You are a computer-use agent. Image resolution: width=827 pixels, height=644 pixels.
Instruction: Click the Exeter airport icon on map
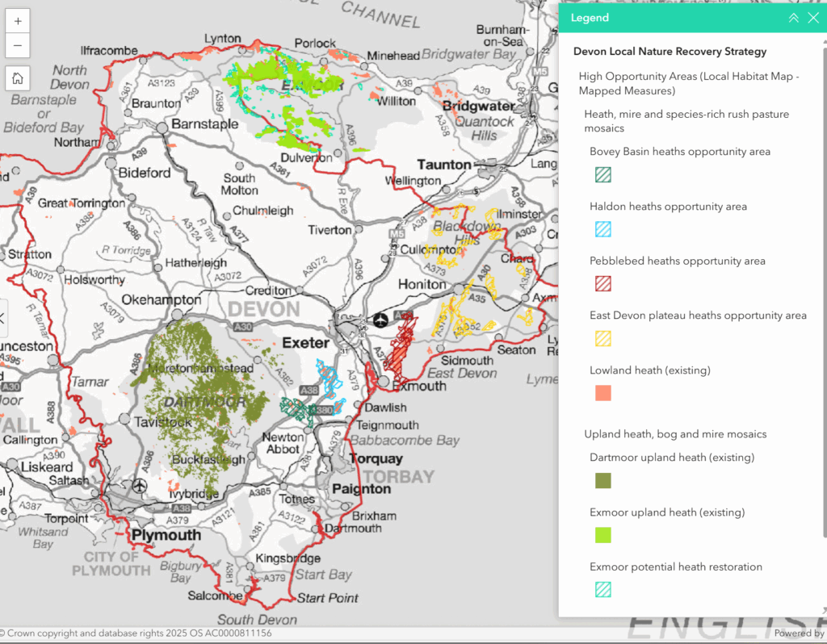[380, 320]
